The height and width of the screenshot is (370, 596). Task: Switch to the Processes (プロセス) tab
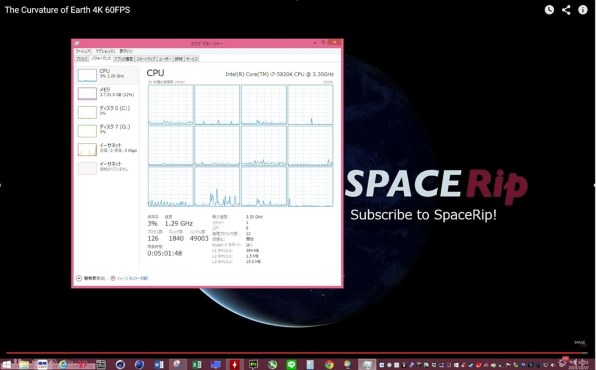pyautogui.click(x=82, y=59)
